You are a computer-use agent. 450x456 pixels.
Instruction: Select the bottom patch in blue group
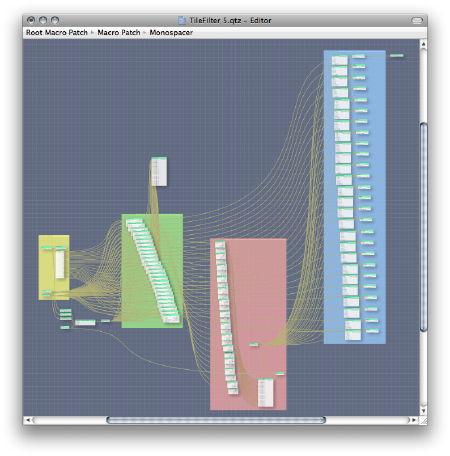(353, 334)
